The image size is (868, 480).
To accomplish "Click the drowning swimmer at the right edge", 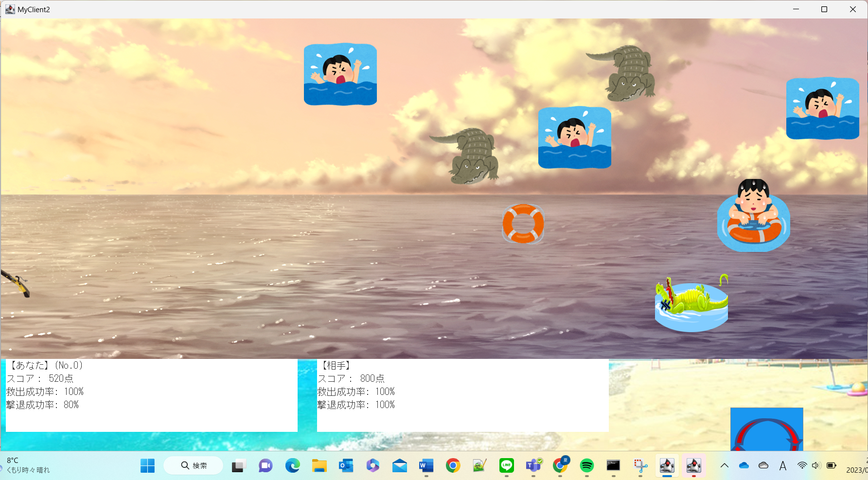I will [823, 108].
